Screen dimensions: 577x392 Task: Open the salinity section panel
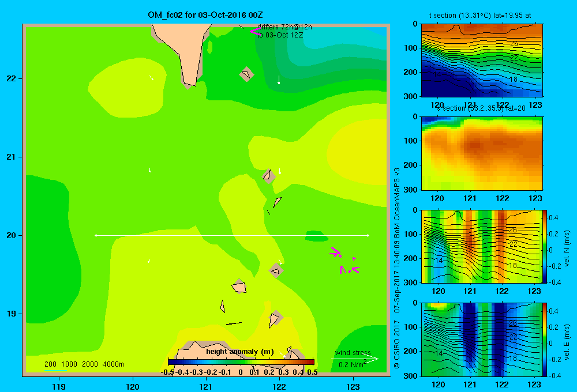coord(482,153)
